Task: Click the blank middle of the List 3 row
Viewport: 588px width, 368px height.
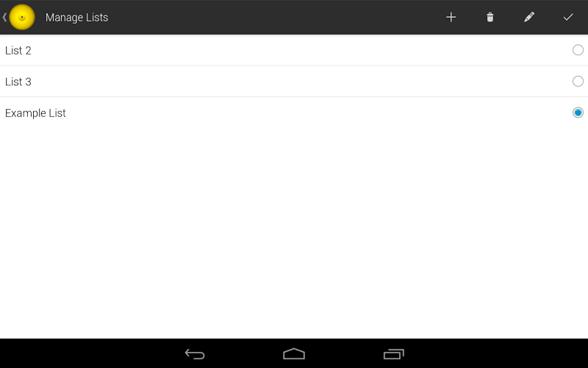Action: coord(300,82)
